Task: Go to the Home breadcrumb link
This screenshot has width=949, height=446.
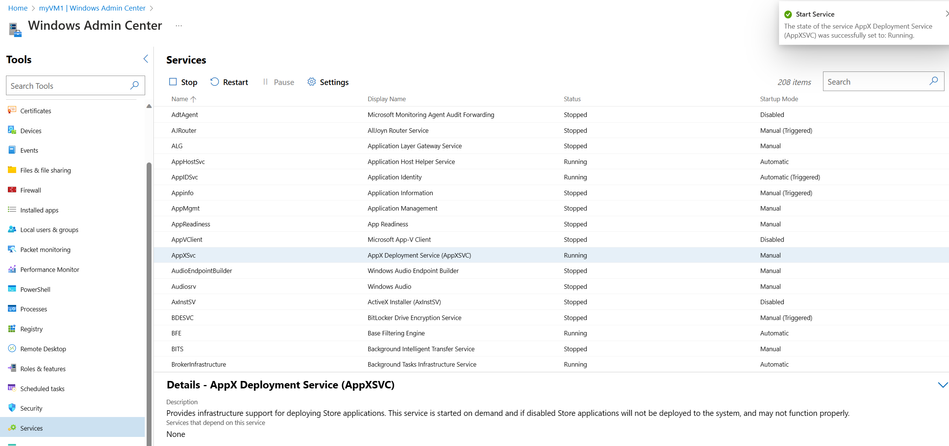Action: pyautogui.click(x=17, y=8)
